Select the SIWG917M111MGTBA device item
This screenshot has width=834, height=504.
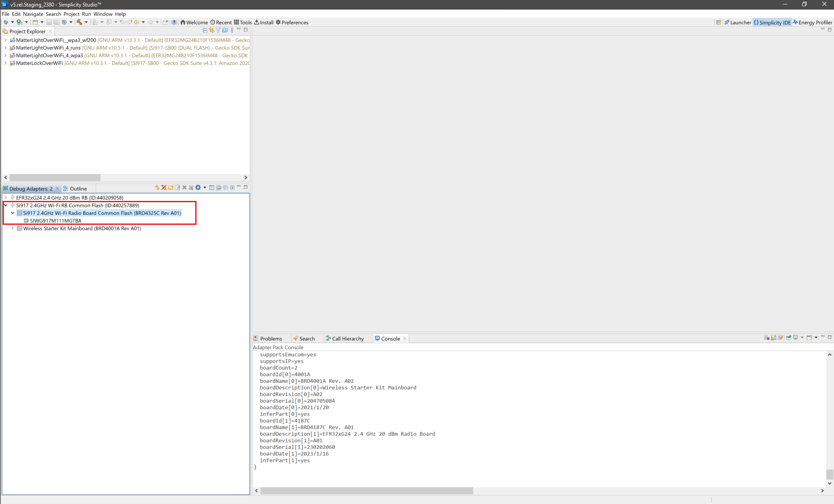pyautogui.click(x=56, y=220)
